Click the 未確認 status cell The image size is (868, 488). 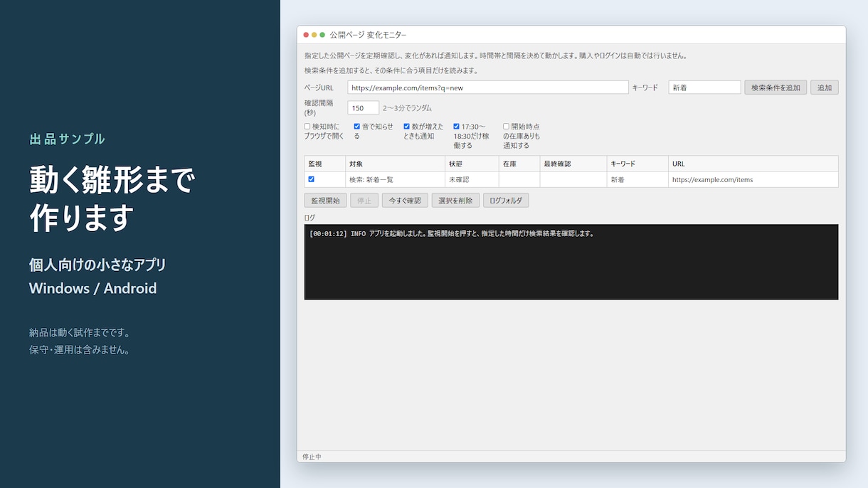pyautogui.click(x=472, y=179)
